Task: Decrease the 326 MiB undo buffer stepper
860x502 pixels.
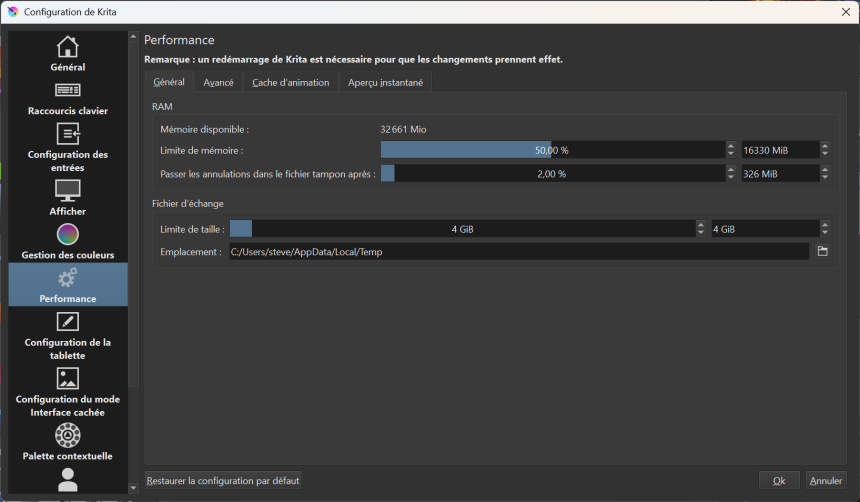Action: 825,177
